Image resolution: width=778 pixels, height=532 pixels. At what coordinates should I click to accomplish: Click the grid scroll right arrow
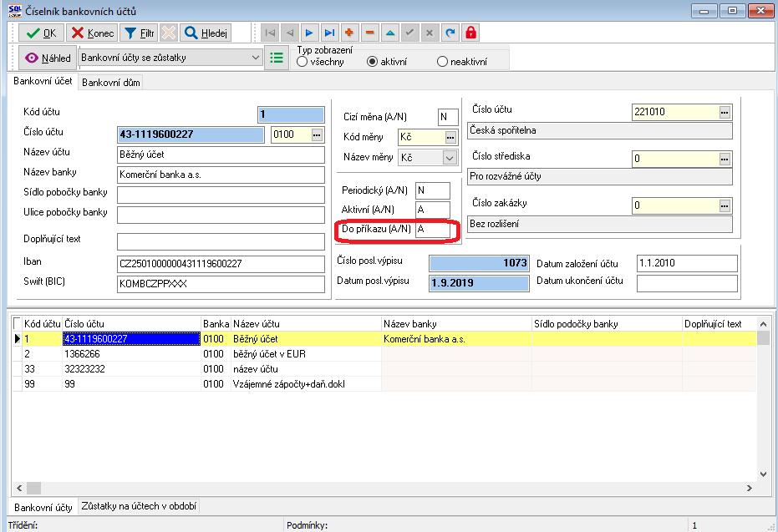(x=750, y=489)
